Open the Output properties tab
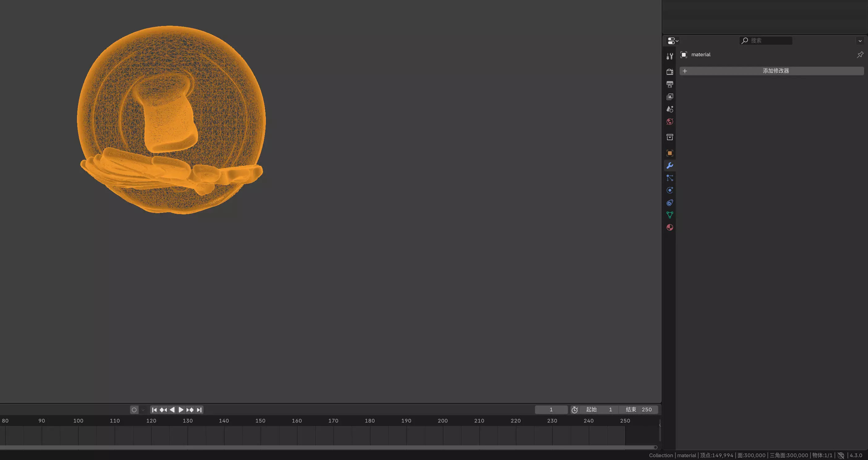 click(x=670, y=84)
